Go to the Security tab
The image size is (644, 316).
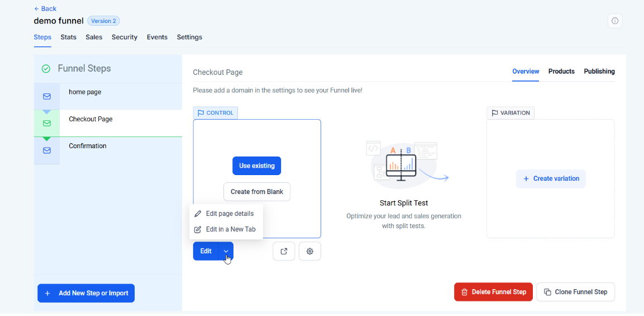[125, 37]
